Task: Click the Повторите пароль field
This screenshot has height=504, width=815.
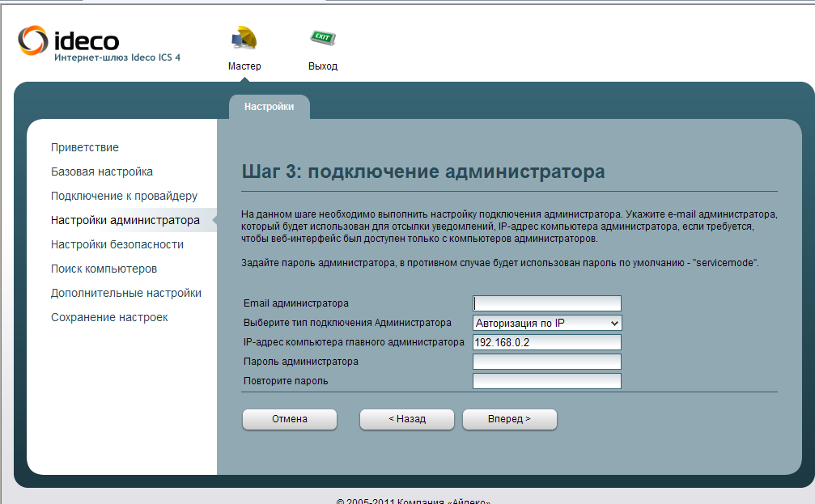Action: [x=546, y=381]
